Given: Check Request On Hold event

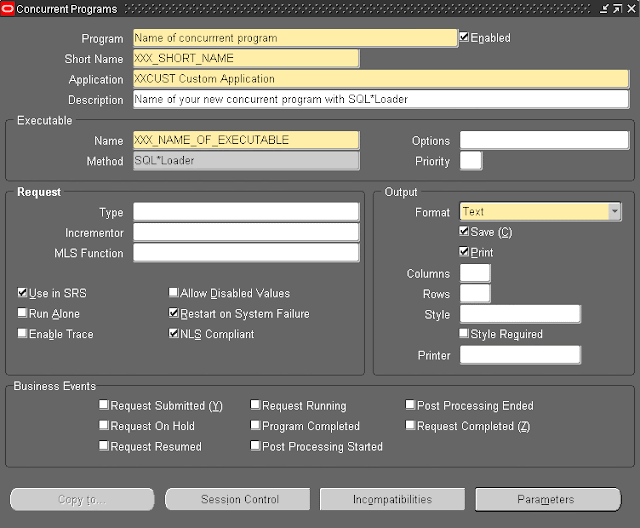Looking at the screenshot, I should [x=104, y=425].
